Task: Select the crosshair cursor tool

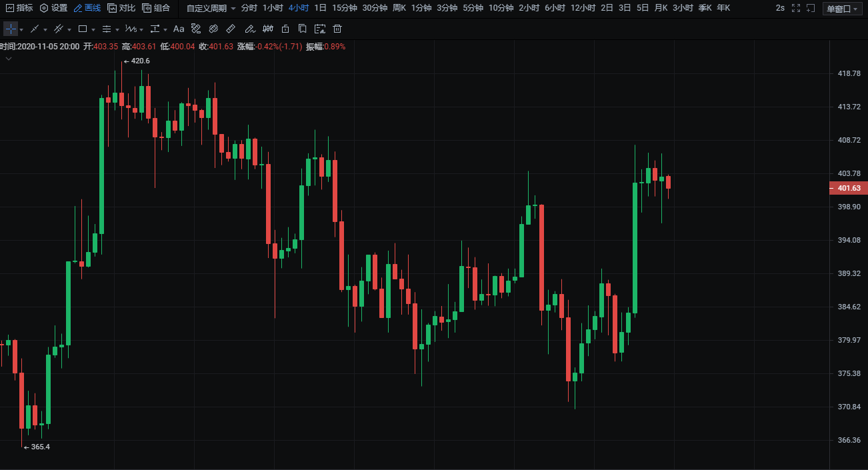Action: pyautogui.click(x=11, y=29)
